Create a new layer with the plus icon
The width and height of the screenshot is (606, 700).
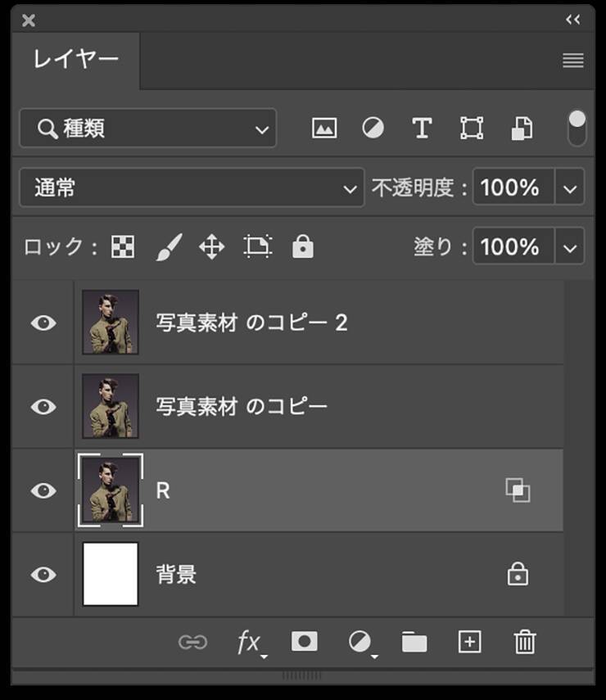(469, 643)
